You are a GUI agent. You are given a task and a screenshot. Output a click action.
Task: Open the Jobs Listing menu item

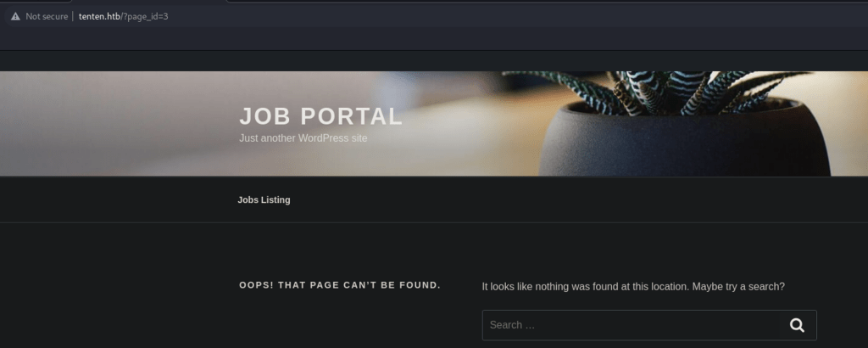(x=264, y=200)
